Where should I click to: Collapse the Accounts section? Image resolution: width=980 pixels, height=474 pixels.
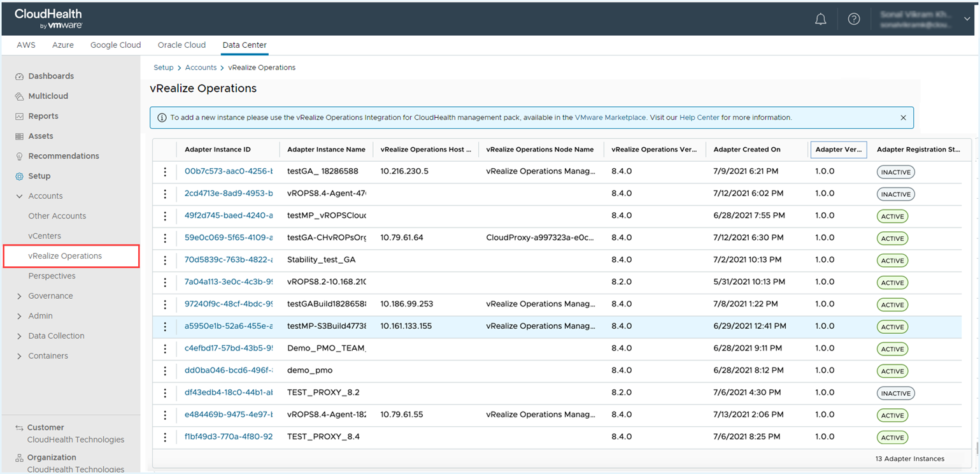click(19, 196)
